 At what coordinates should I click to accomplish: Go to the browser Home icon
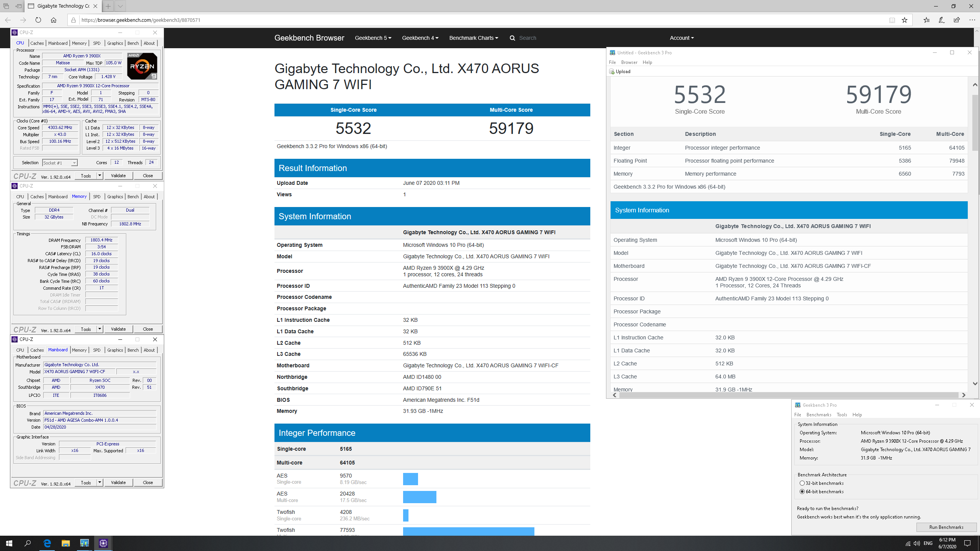point(54,20)
